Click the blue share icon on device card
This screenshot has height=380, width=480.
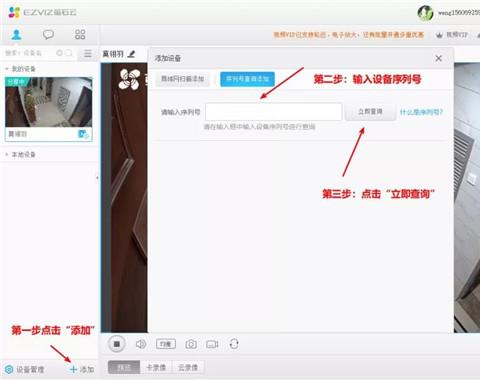(83, 134)
